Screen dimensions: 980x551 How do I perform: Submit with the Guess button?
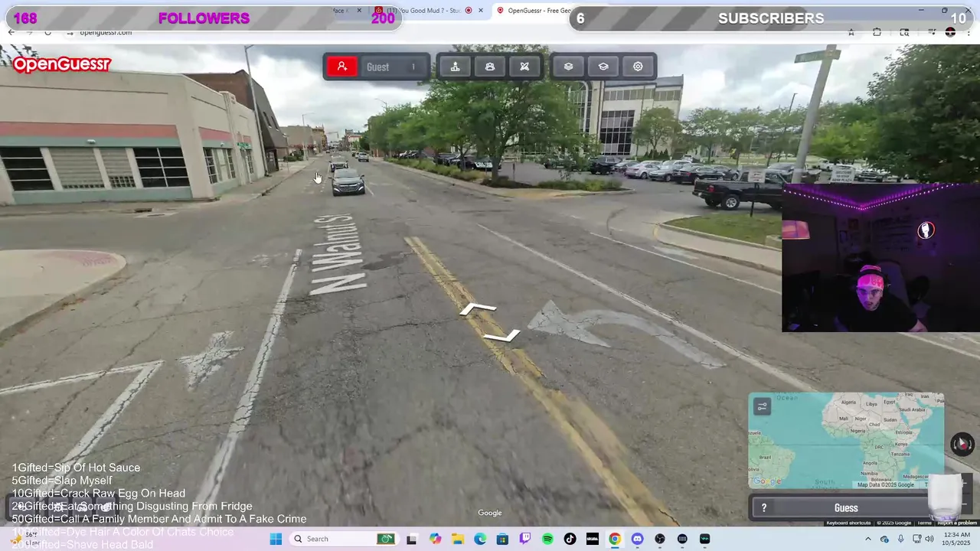846,508
